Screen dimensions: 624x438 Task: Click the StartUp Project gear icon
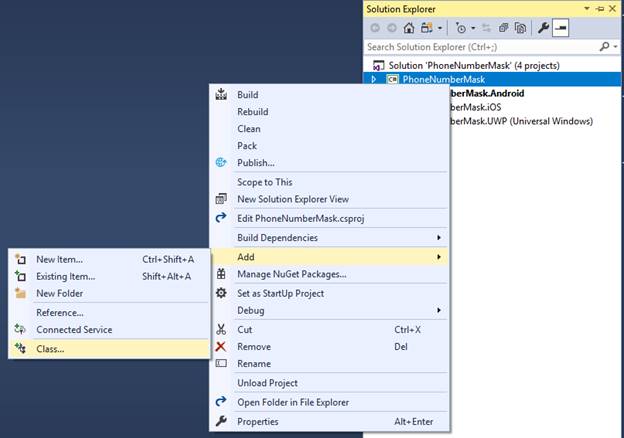pyautogui.click(x=221, y=293)
